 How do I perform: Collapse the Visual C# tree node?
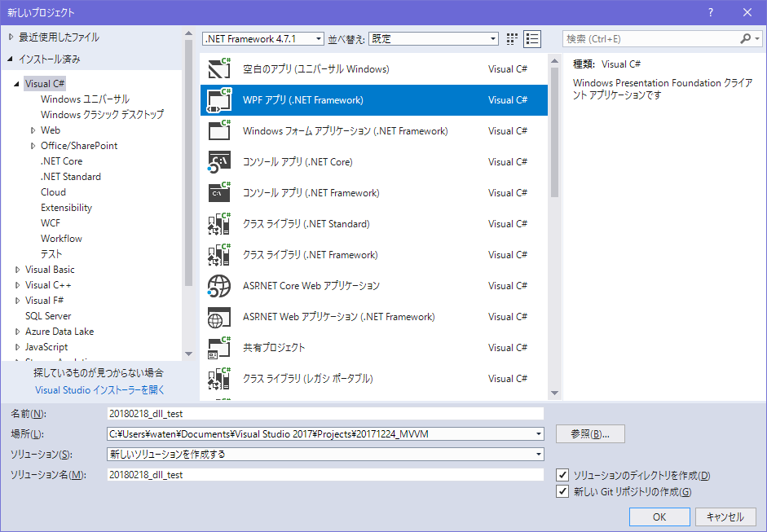(16, 84)
